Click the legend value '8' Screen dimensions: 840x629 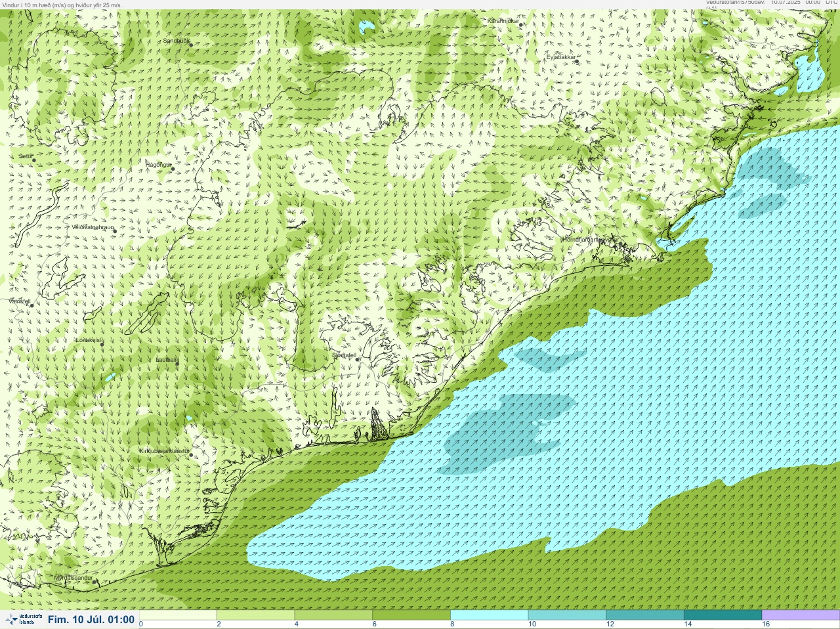tap(452, 624)
